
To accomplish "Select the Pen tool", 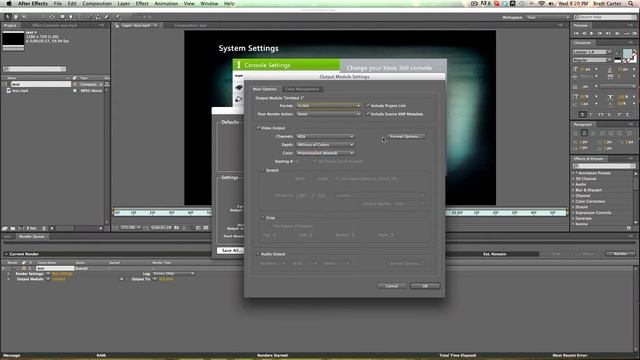I will coord(71,17).
